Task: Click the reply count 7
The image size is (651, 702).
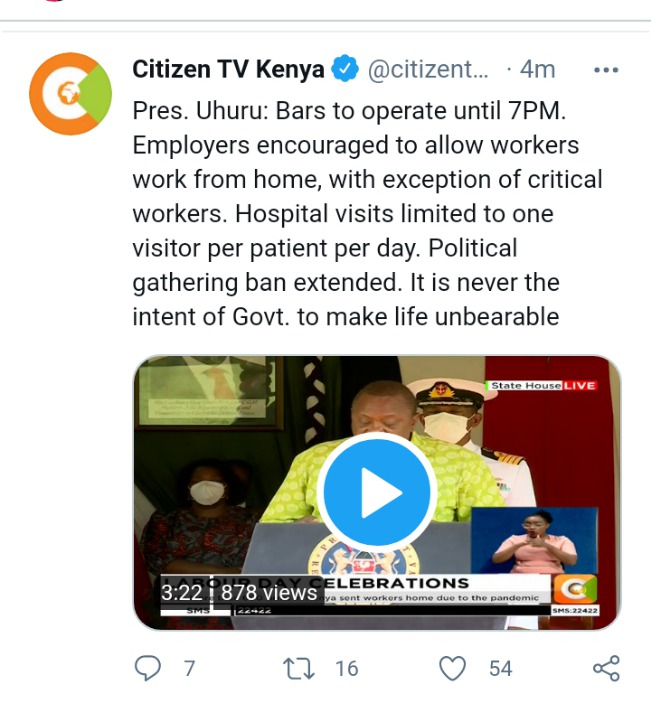Action: coord(189,668)
